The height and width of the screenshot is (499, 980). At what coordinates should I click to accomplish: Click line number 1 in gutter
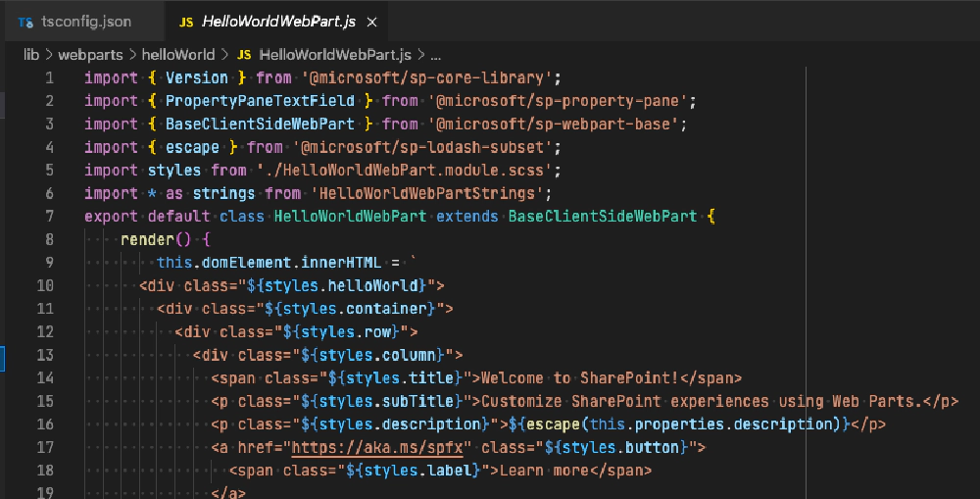(49, 78)
